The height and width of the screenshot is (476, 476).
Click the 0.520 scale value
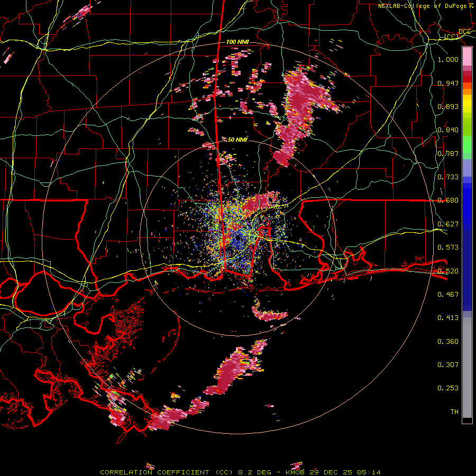pyautogui.click(x=448, y=271)
